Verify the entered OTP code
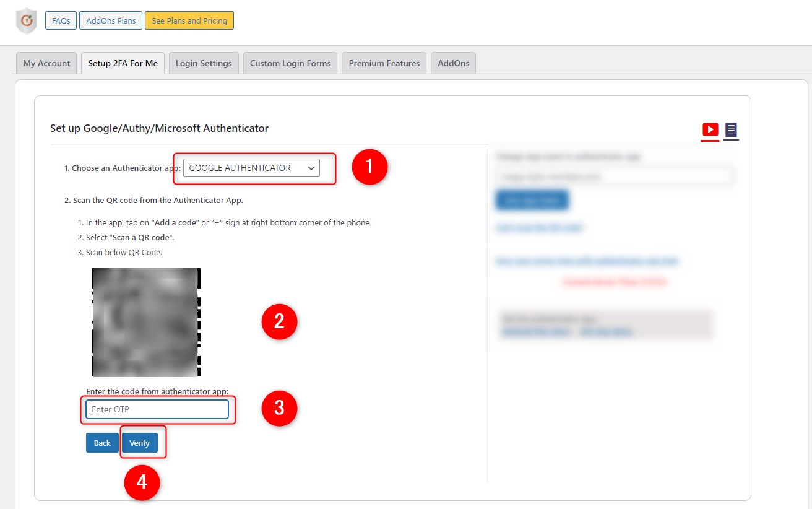 140,443
